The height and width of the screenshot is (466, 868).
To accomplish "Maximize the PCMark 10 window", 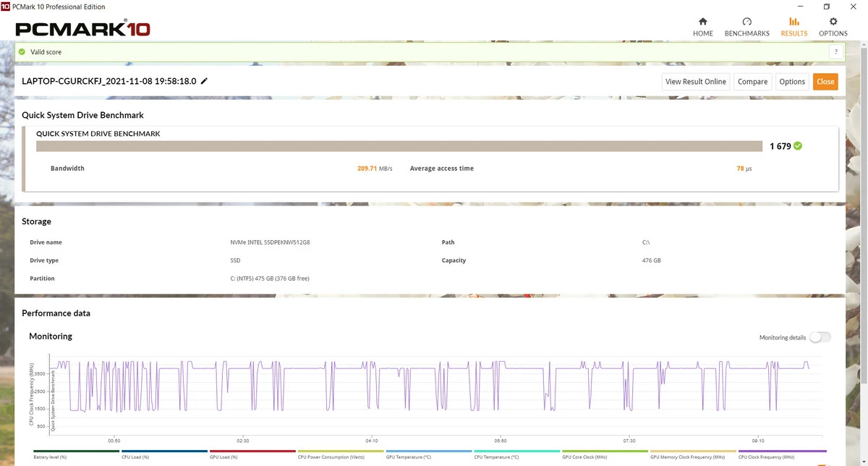I will (826, 7).
